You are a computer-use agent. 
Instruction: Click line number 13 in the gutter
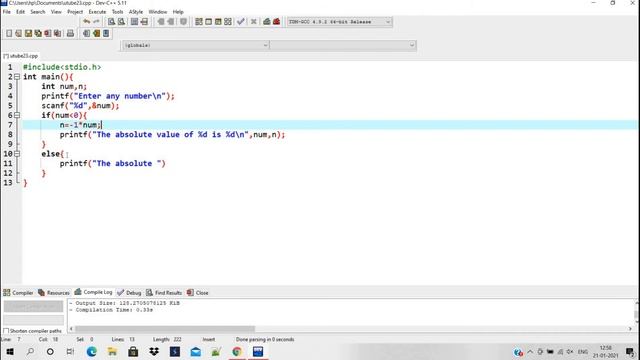8,183
